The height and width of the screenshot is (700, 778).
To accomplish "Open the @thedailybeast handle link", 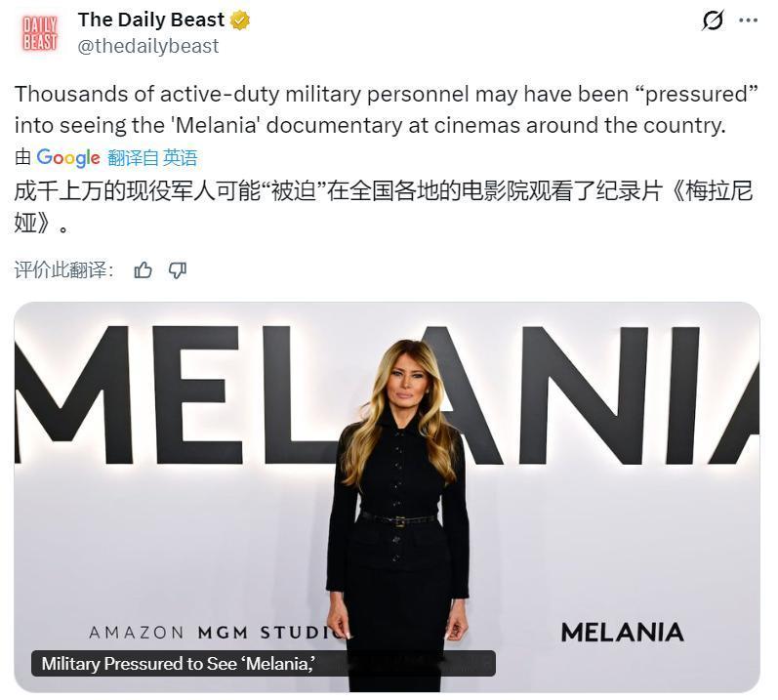I will pos(148,46).
